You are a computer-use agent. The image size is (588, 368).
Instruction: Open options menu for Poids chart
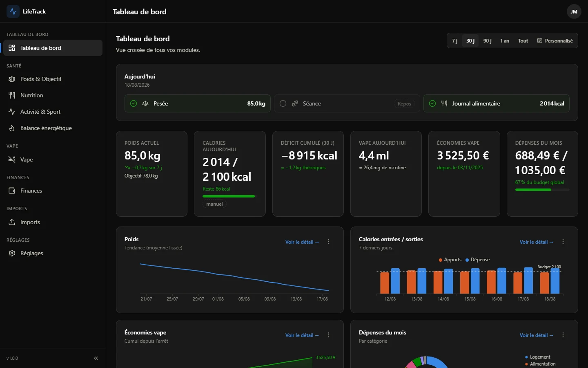[329, 242]
